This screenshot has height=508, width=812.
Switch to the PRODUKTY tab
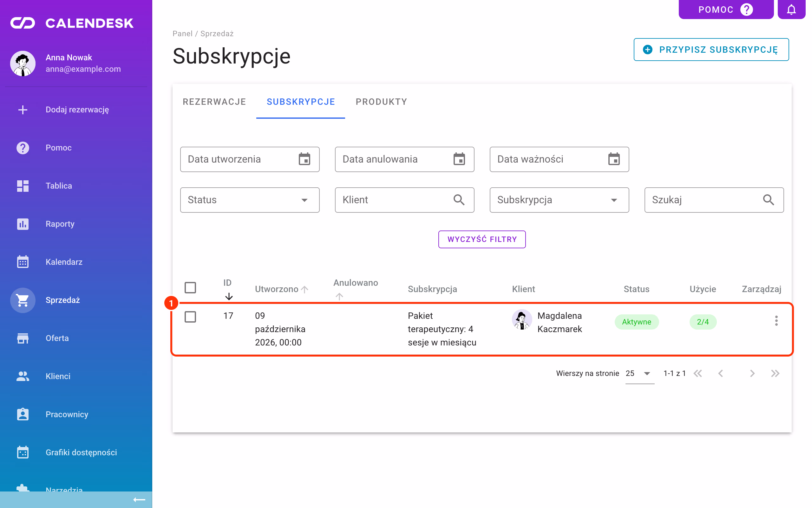pos(381,102)
